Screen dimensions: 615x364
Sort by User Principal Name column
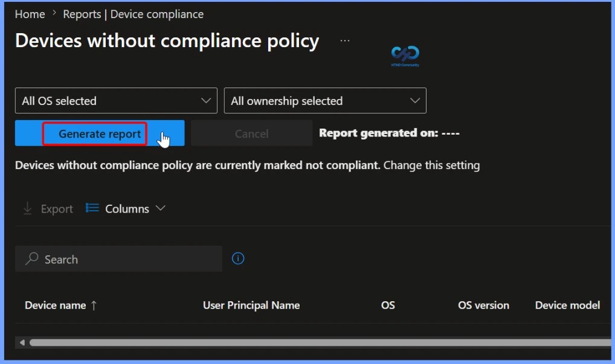(251, 305)
